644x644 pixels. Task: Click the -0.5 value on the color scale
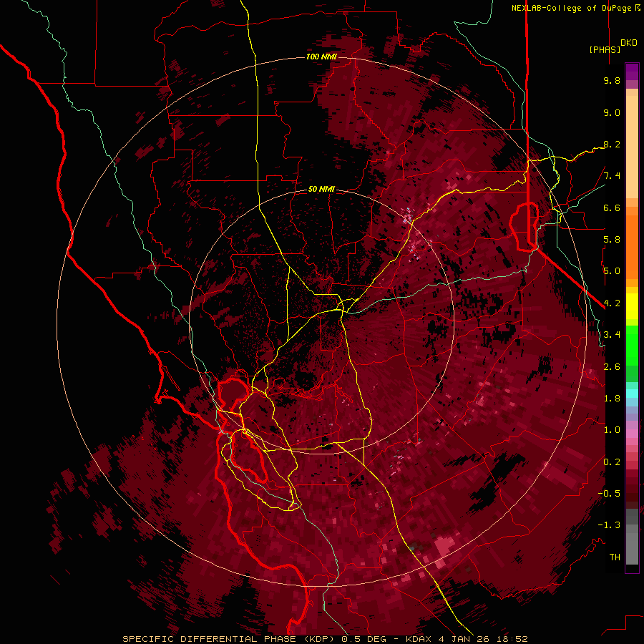tap(609, 494)
